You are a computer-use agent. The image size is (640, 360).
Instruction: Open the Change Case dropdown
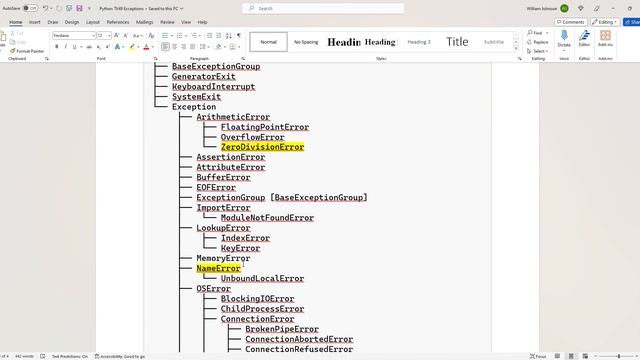tap(138, 36)
